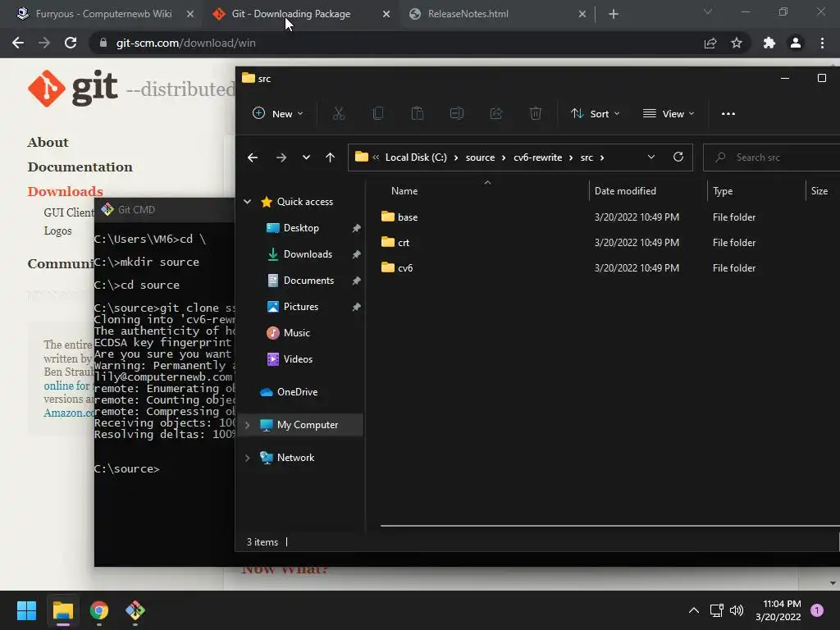
Task: Click cv6-rewrite in breadcrumb path
Action: click(x=537, y=157)
